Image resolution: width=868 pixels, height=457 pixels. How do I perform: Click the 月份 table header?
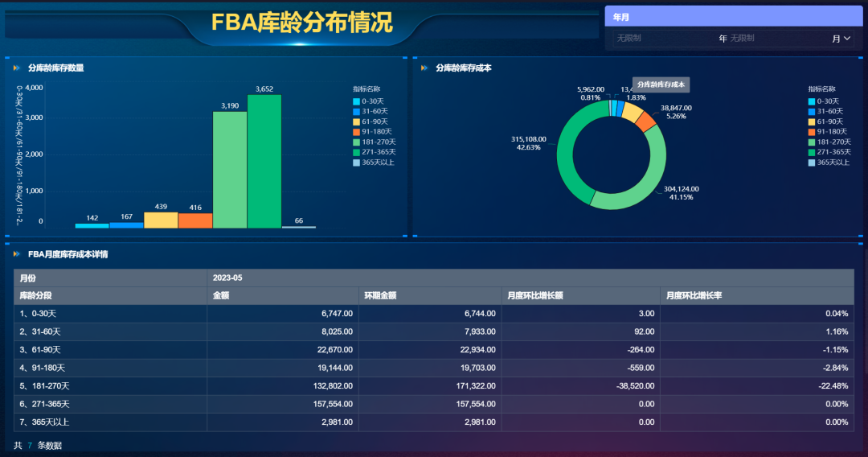point(110,278)
